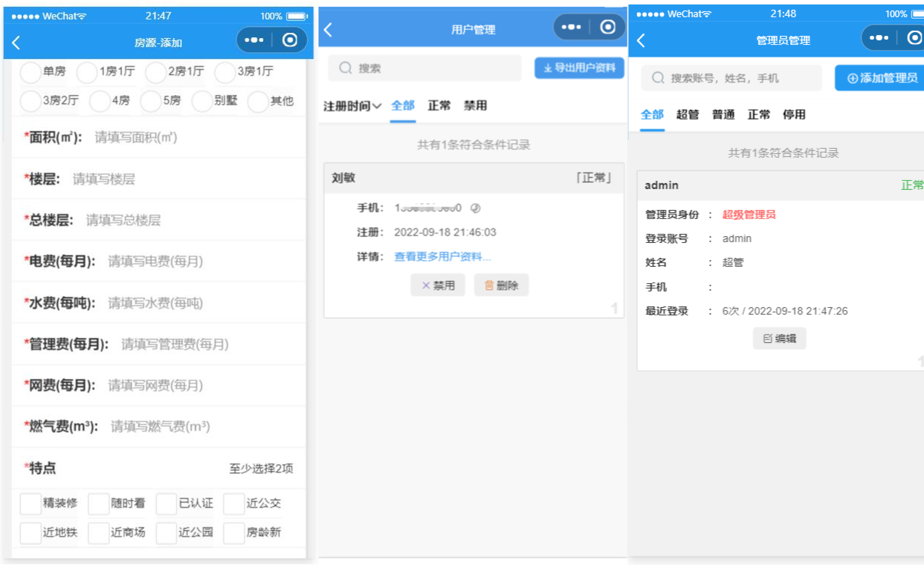The height and width of the screenshot is (568, 924).
Task: Switch to 全部 tab in 管理员管理
Action: (652, 115)
